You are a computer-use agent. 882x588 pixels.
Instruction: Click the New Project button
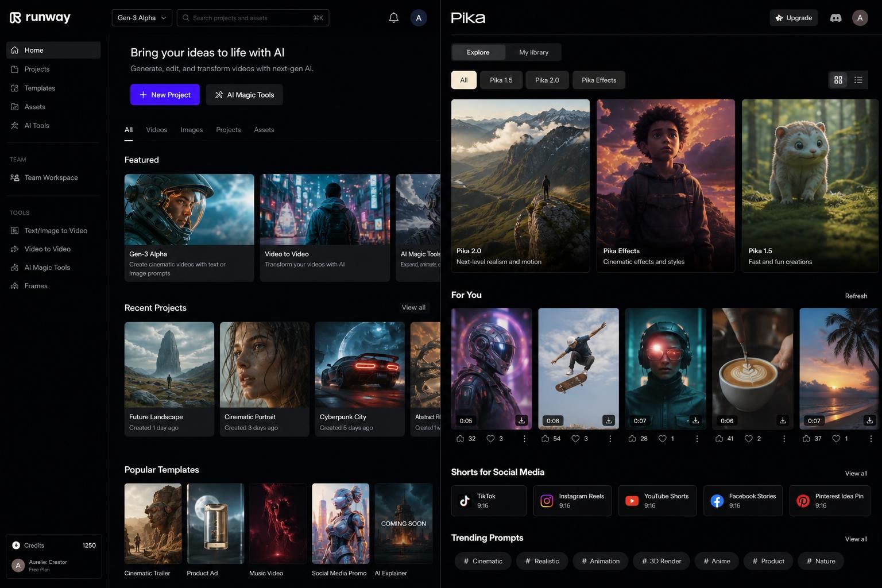(x=165, y=95)
